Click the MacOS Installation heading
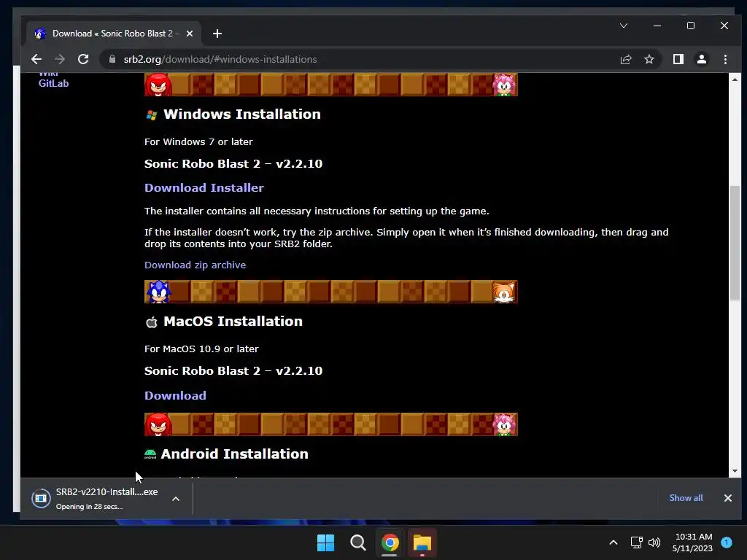747x560 pixels. (x=233, y=322)
